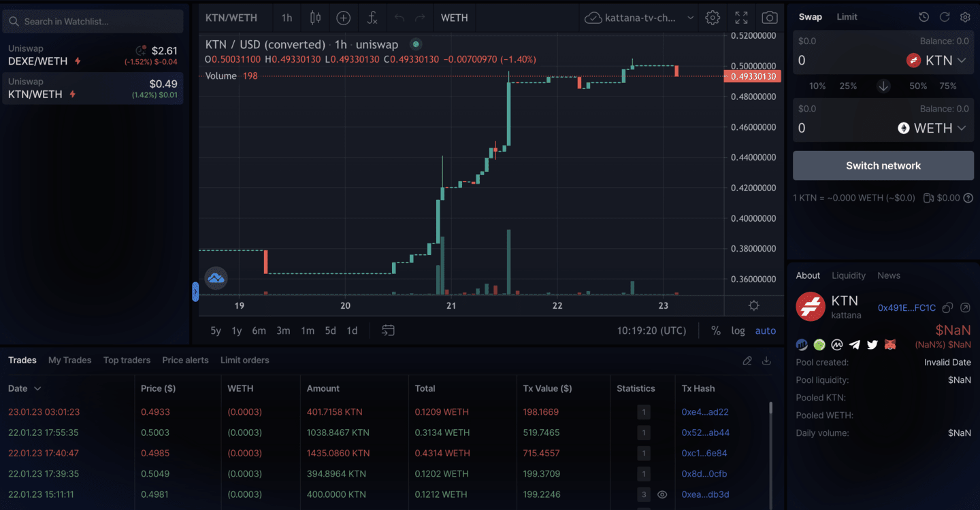Screen dimensions: 980x510
Task: Select the 10% amount shortcut
Action: pos(817,86)
